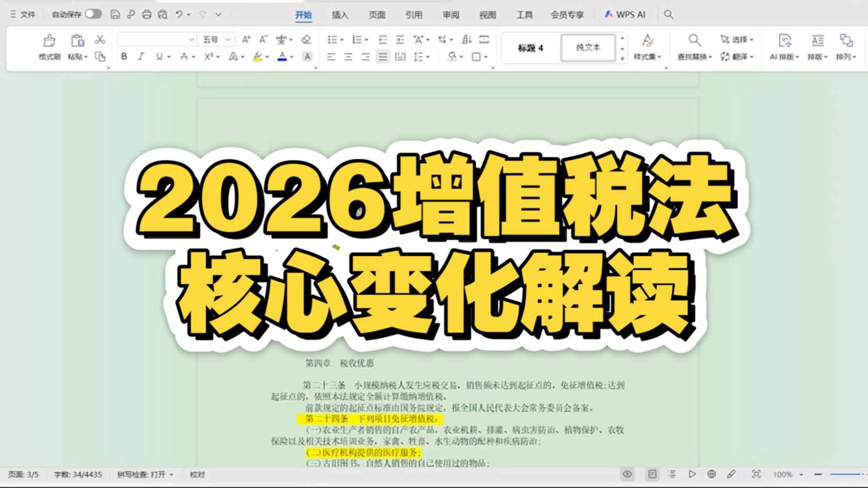868x488 pixels.
Task: Save the document with the save icon
Action: [115, 14]
